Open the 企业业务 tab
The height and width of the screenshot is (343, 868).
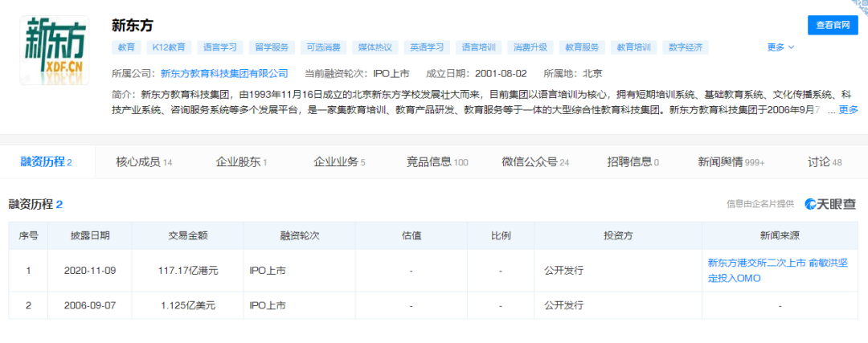click(339, 162)
